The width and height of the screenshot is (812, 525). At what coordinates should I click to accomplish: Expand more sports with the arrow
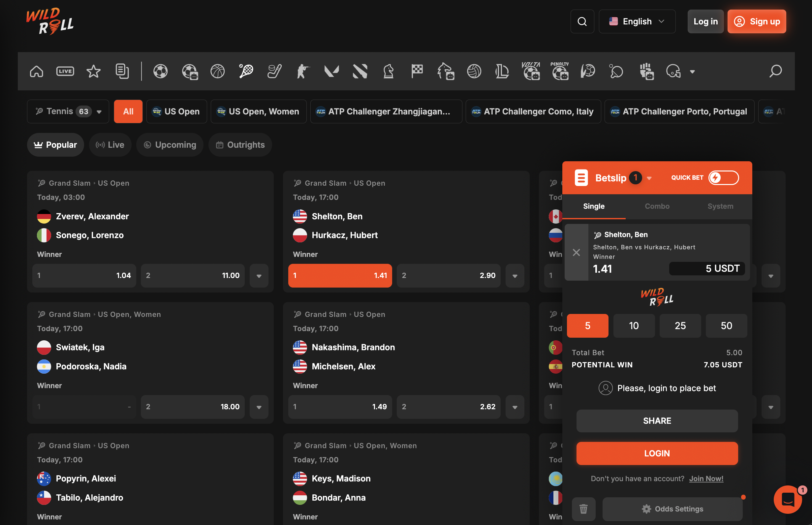click(692, 72)
